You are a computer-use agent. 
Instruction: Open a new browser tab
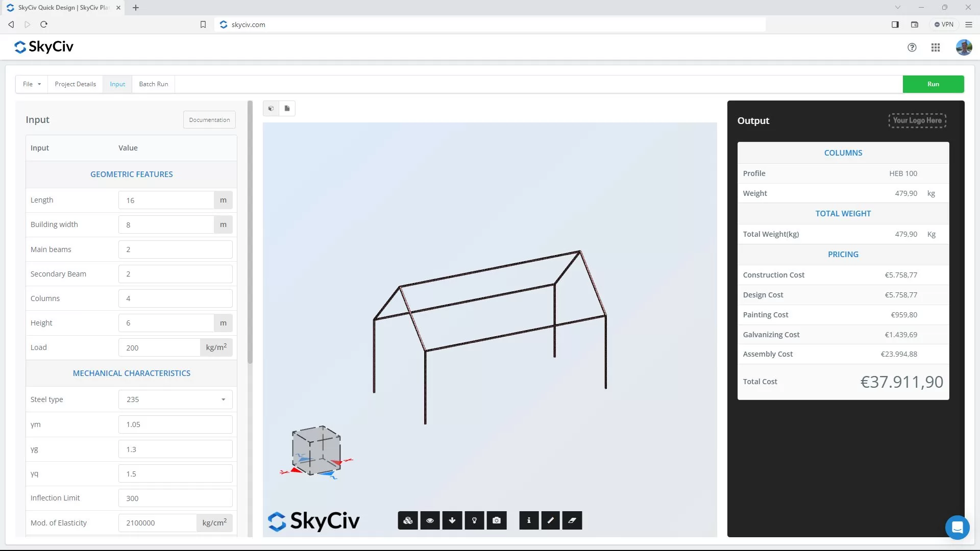tap(136, 8)
